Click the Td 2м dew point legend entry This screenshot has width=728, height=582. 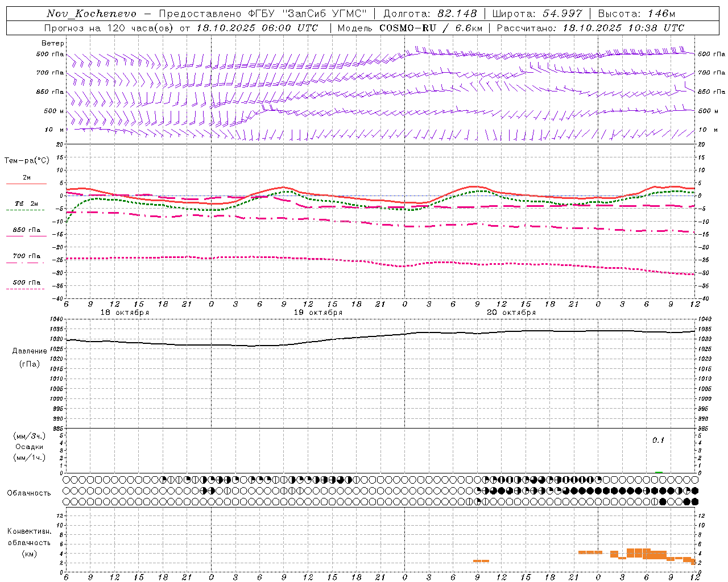point(26,206)
